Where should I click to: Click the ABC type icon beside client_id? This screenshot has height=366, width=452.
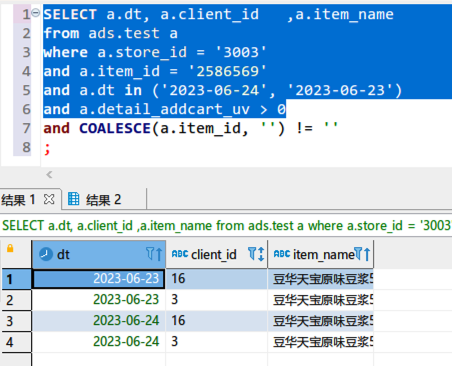(180, 254)
